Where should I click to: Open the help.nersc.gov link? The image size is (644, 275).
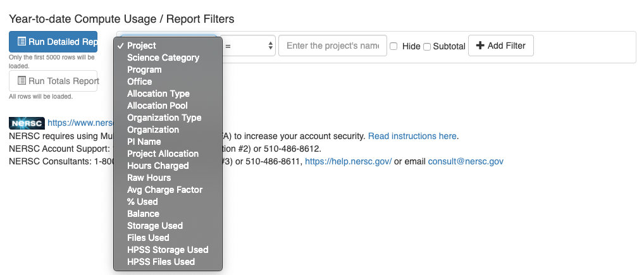348,161
